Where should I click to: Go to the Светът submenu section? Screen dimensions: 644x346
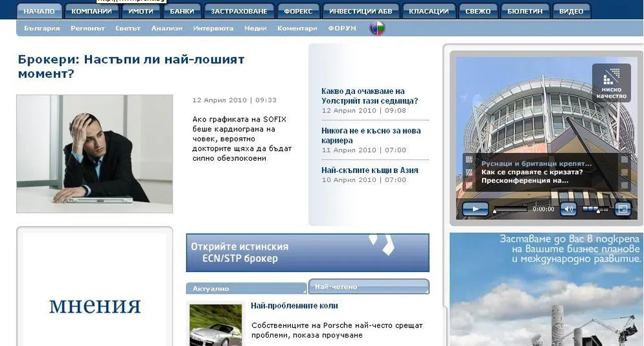tap(128, 28)
